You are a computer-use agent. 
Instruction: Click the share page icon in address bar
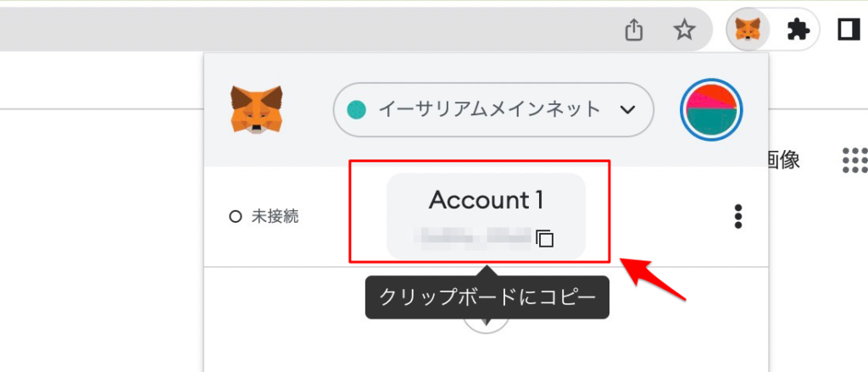click(634, 30)
